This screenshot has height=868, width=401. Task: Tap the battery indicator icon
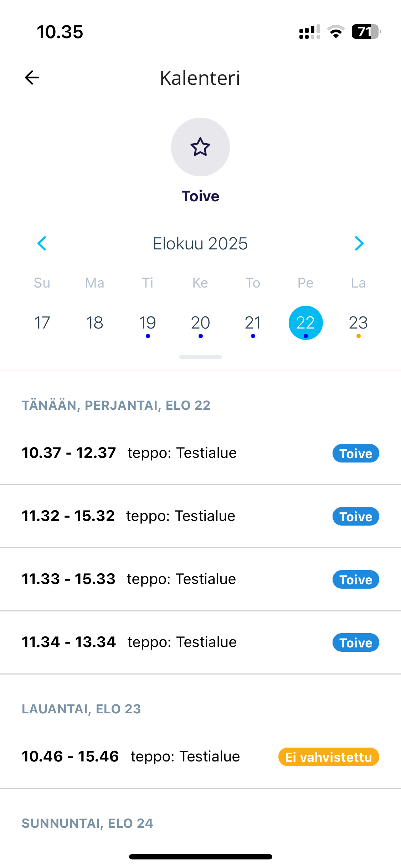click(x=366, y=32)
